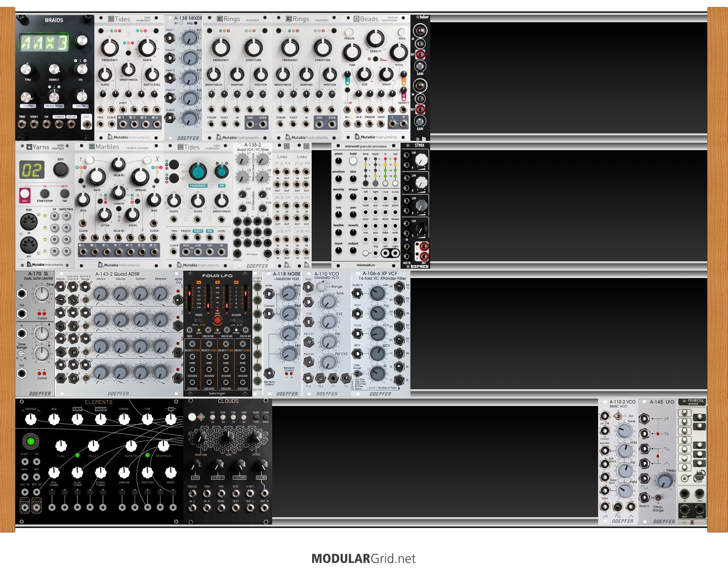The height and width of the screenshot is (569, 728).
Task: Open the MODULARGrid.net link
Action: pyautogui.click(x=364, y=559)
